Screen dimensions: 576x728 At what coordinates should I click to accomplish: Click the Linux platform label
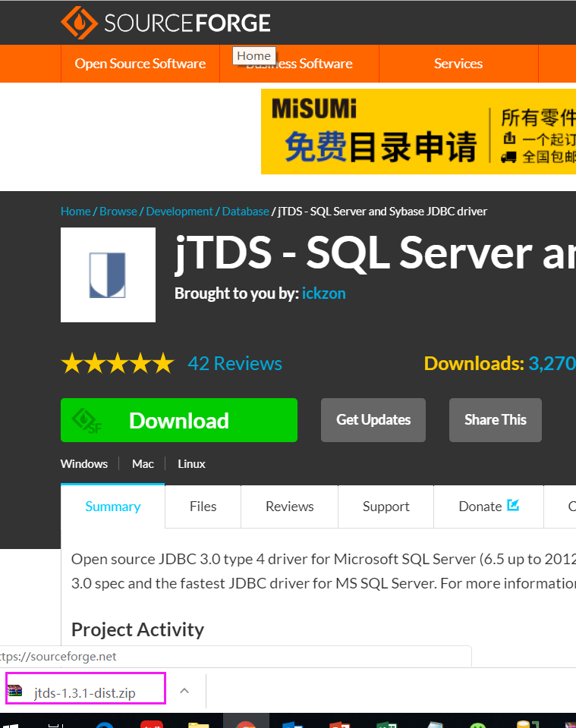[191, 464]
